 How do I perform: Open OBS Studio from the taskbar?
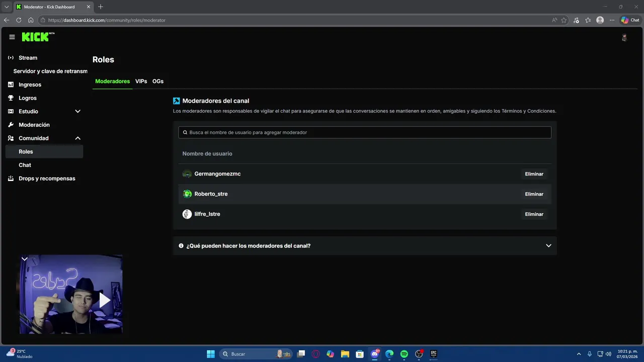419,354
